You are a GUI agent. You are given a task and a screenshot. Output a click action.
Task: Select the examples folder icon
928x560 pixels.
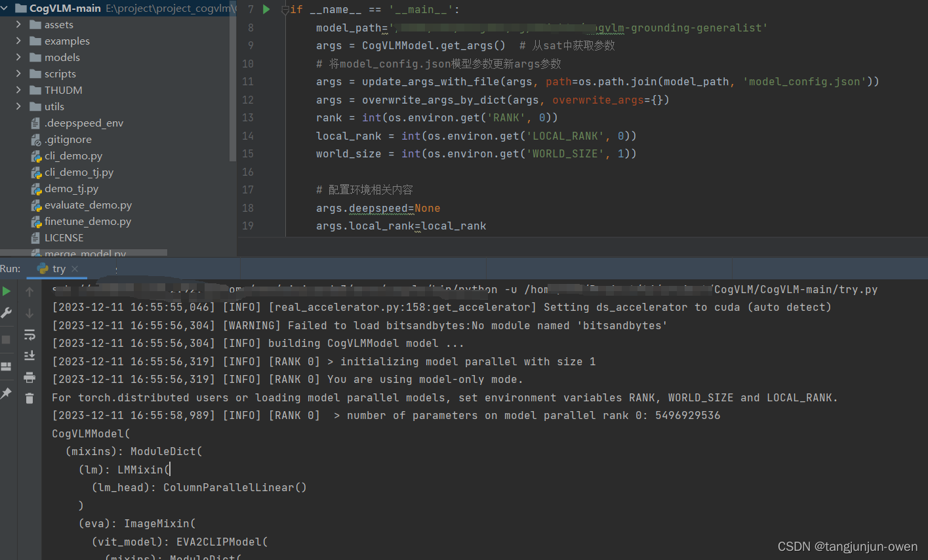(x=35, y=41)
